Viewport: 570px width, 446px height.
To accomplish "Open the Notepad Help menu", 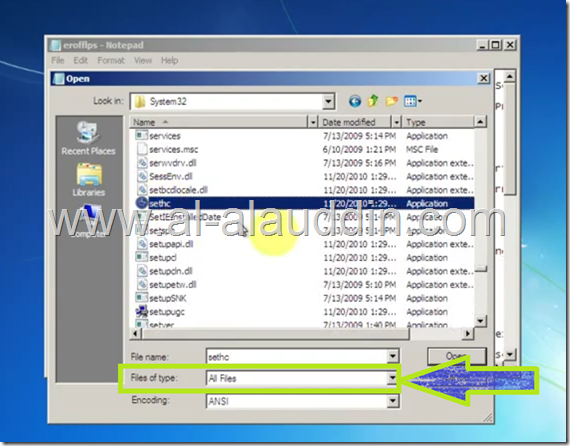I will [x=169, y=60].
